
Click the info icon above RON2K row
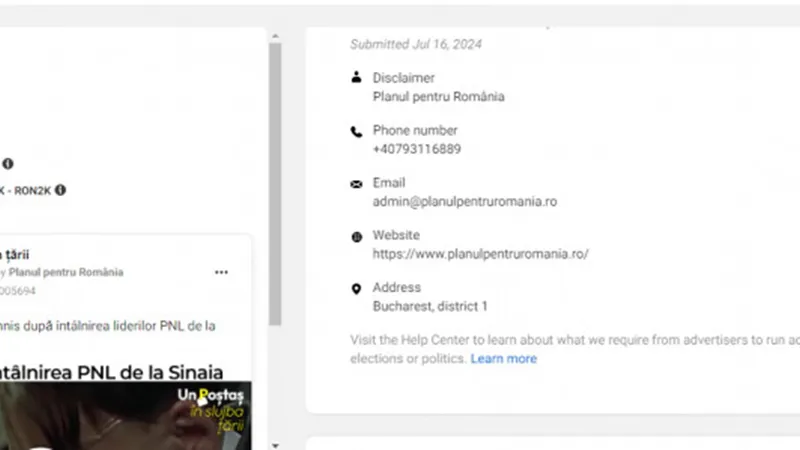click(x=8, y=164)
